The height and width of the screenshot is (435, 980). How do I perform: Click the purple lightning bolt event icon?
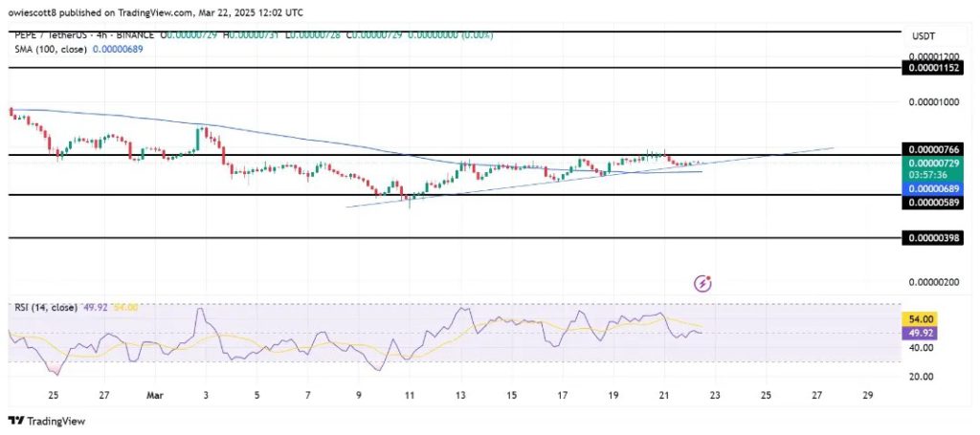point(703,283)
